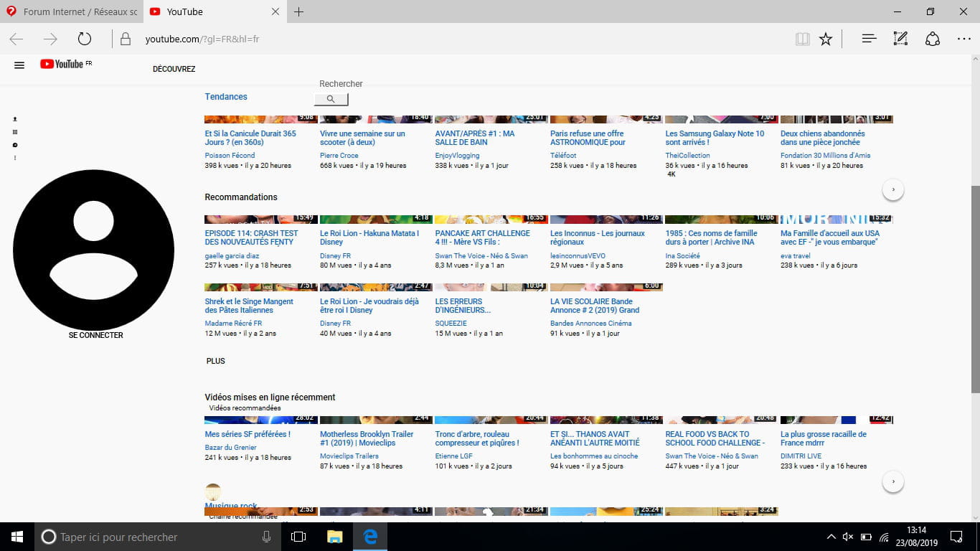This screenshot has width=980, height=551.
Task: Click the small upload icon at left
Action: pyautogui.click(x=15, y=119)
